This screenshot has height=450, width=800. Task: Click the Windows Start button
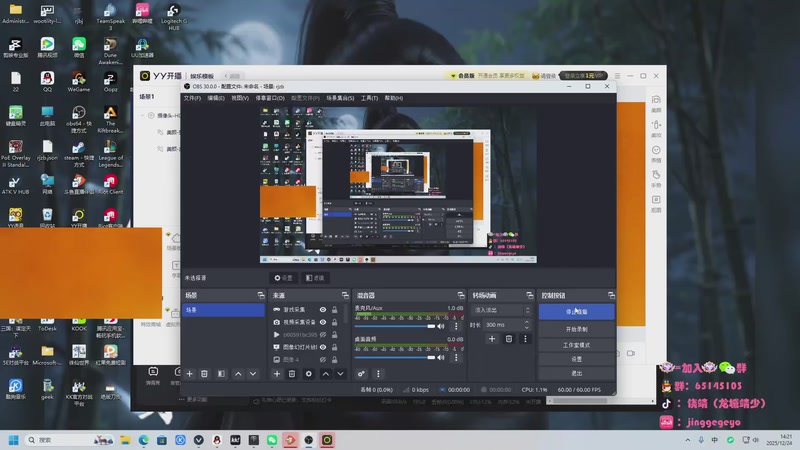(x=14, y=440)
